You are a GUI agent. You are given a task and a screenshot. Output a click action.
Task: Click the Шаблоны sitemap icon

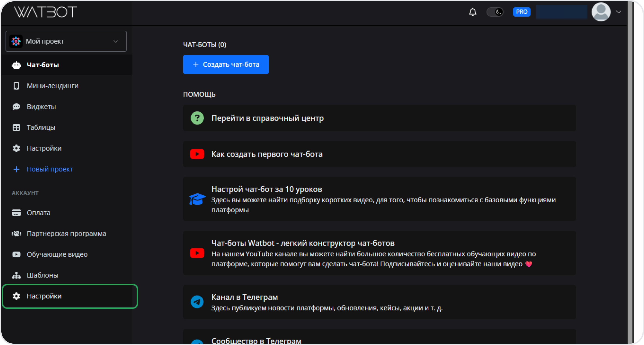(x=16, y=275)
